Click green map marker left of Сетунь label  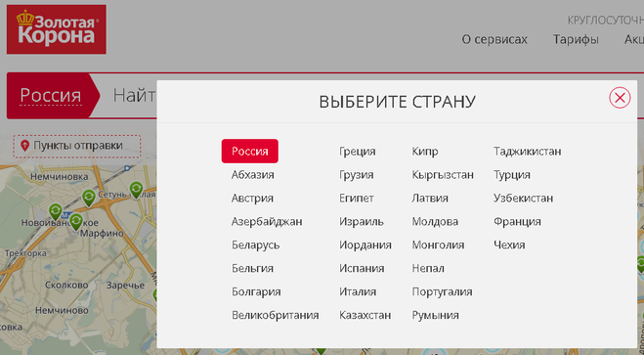[89, 198]
